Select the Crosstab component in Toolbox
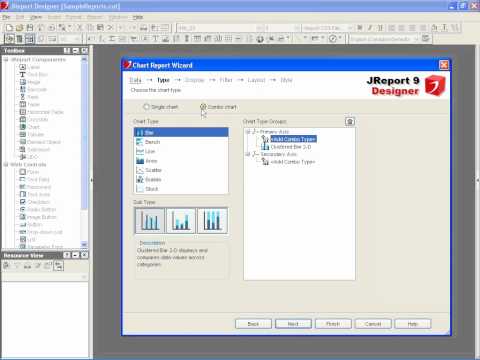The height and width of the screenshot is (360, 480). coord(34,119)
